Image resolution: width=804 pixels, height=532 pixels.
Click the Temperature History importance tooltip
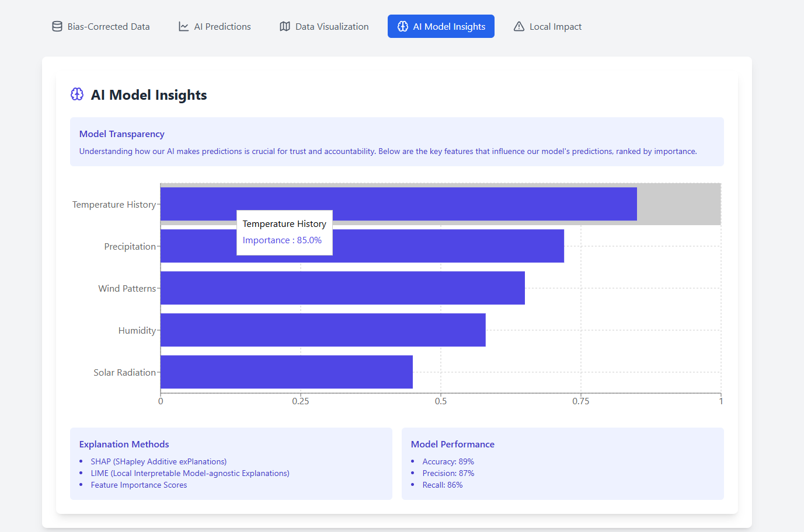284,233
